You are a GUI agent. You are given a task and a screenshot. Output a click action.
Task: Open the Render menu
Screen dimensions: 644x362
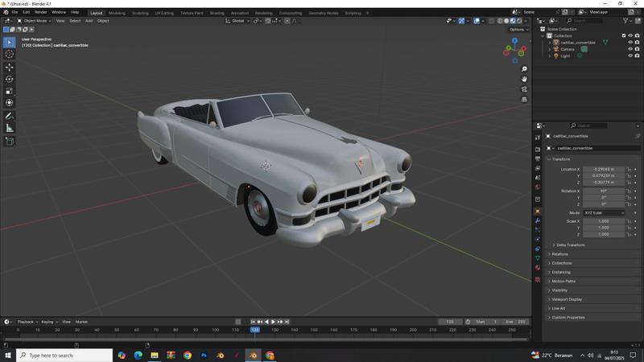tap(40, 12)
